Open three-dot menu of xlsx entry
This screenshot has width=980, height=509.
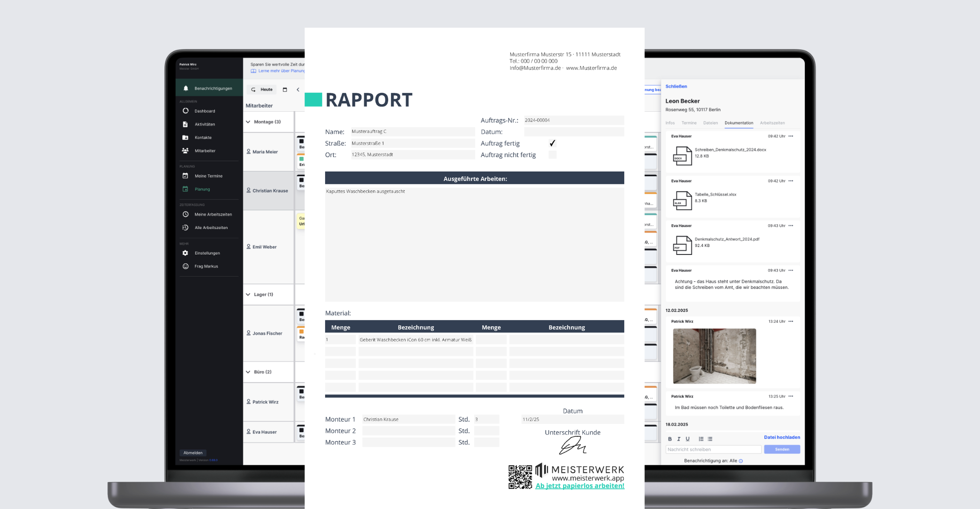(x=791, y=181)
